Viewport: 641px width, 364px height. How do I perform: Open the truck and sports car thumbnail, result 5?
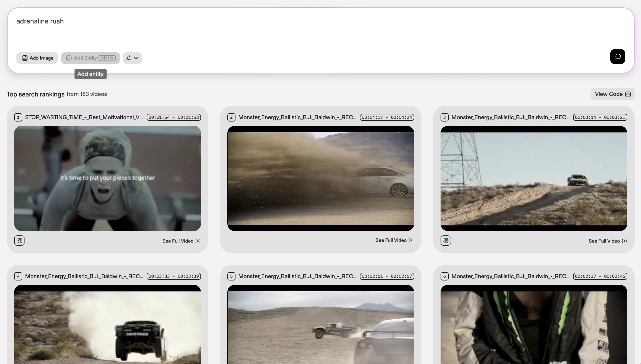pos(320,325)
